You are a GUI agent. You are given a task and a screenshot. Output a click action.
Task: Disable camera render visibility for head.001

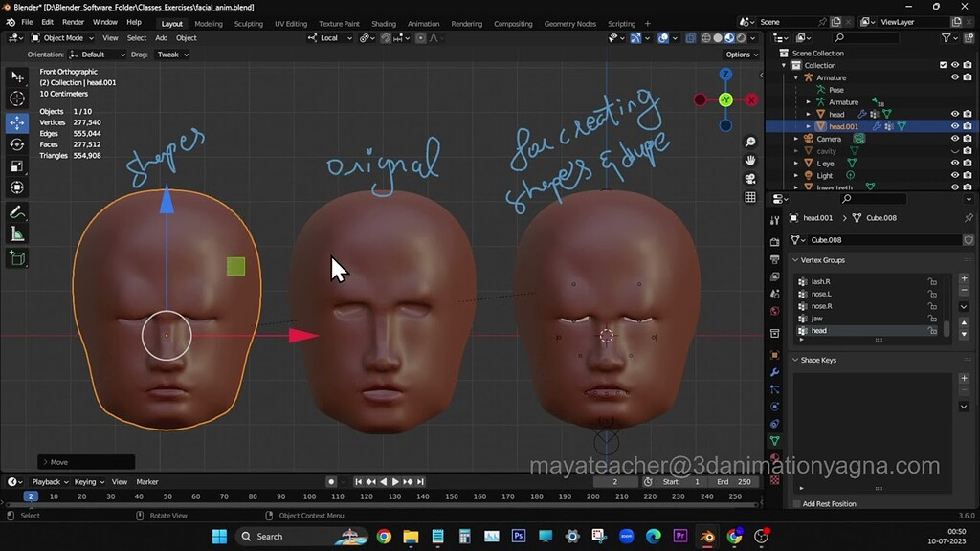[x=968, y=125]
